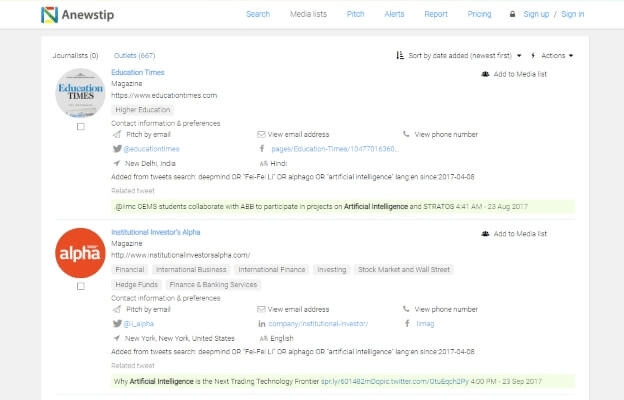This screenshot has height=400, width=624.
Task: Click the lock icon beside Sign up
Action: point(512,14)
